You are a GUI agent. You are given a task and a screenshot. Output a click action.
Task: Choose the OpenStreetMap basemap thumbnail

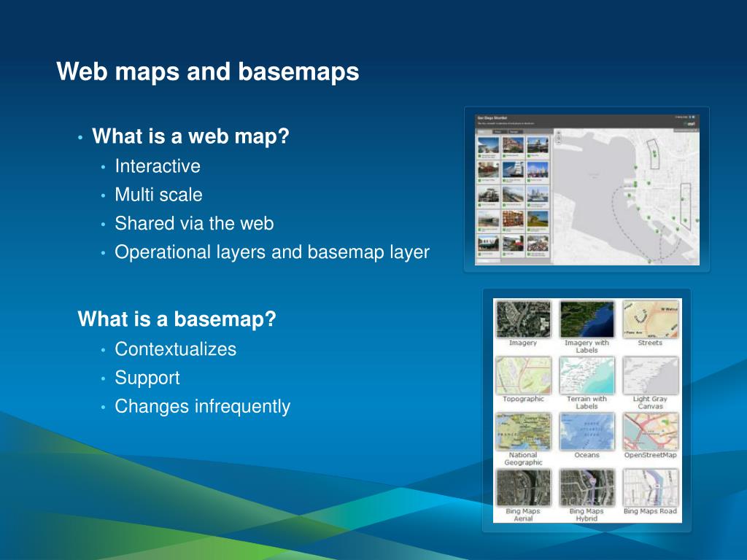(x=650, y=432)
